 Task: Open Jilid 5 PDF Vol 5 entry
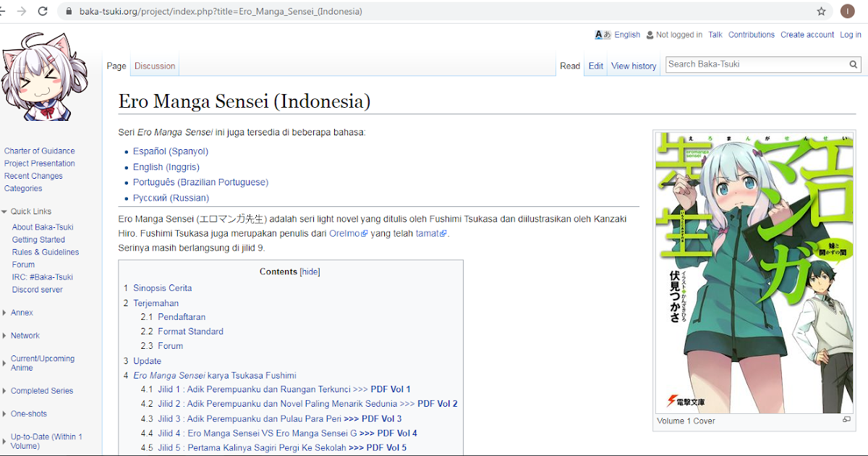[x=273, y=448]
